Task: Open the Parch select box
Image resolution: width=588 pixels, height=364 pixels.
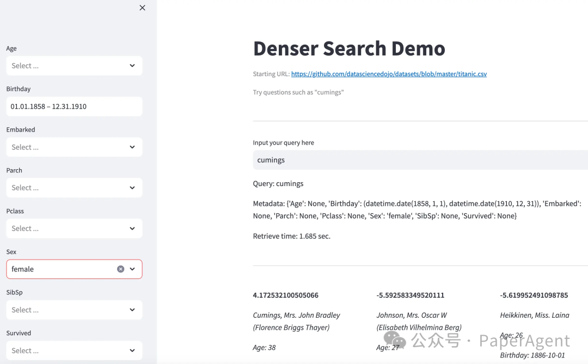Action: [x=65, y=188]
